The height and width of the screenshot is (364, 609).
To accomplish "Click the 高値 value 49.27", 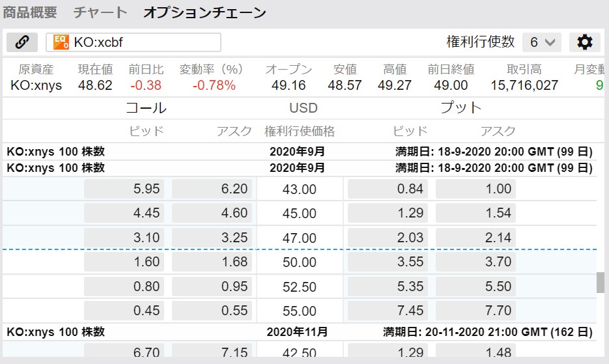I will pos(395,85).
